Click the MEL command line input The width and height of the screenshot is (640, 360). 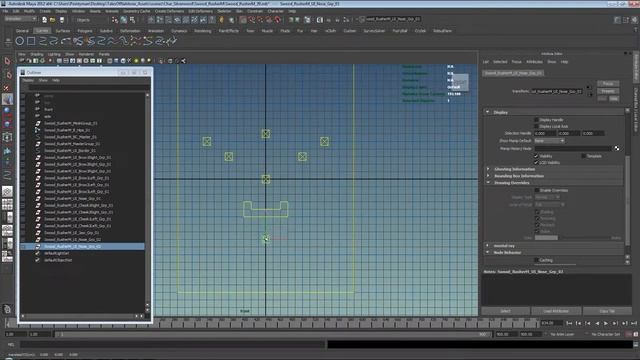coord(173,344)
